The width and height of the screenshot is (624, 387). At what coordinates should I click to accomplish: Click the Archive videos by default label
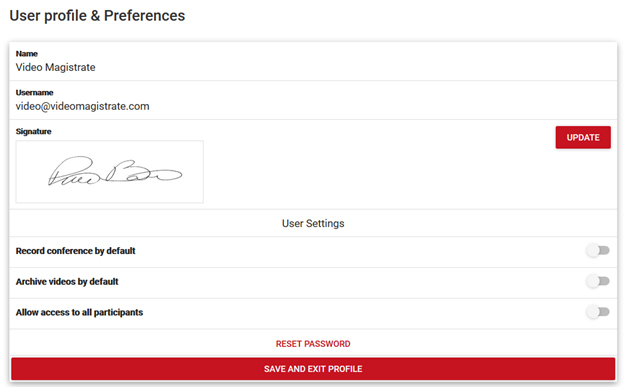67,281
